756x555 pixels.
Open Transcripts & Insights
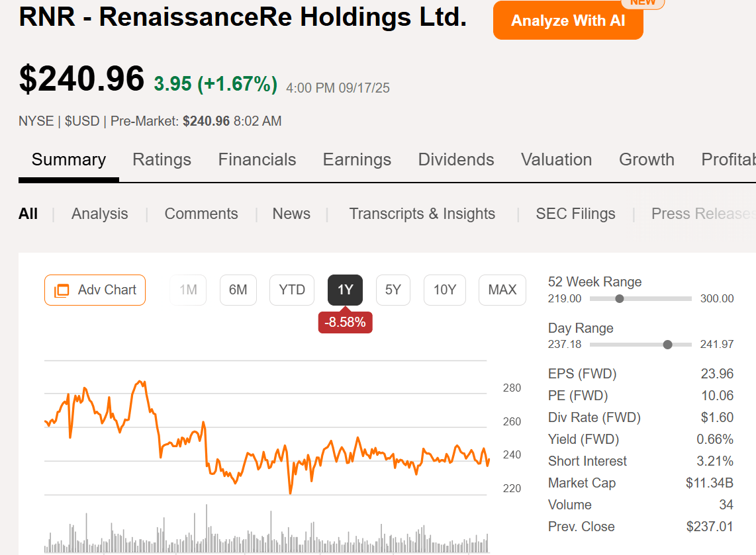pos(422,214)
